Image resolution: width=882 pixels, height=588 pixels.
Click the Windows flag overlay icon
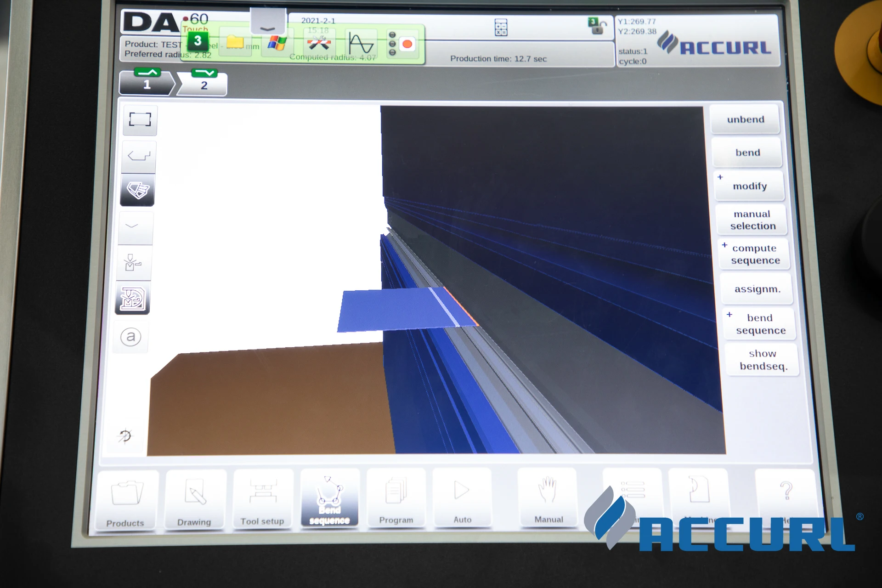click(x=277, y=44)
